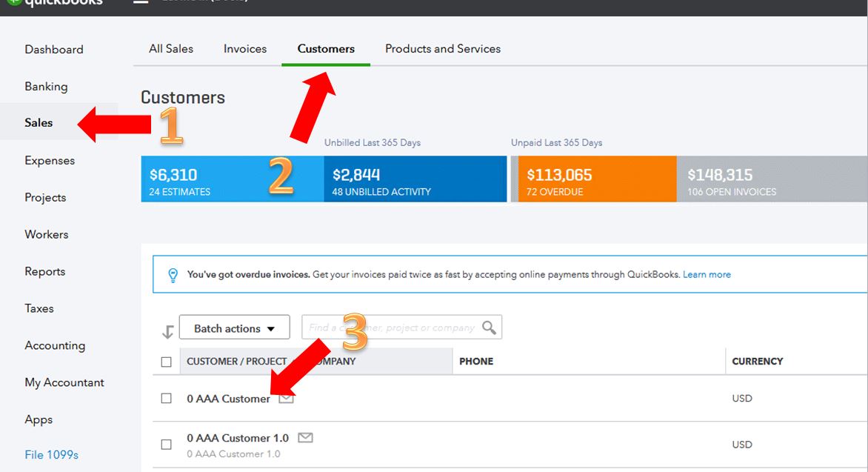The width and height of the screenshot is (868, 472).
Task: Open Reports in the sidebar
Action: [45, 271]
